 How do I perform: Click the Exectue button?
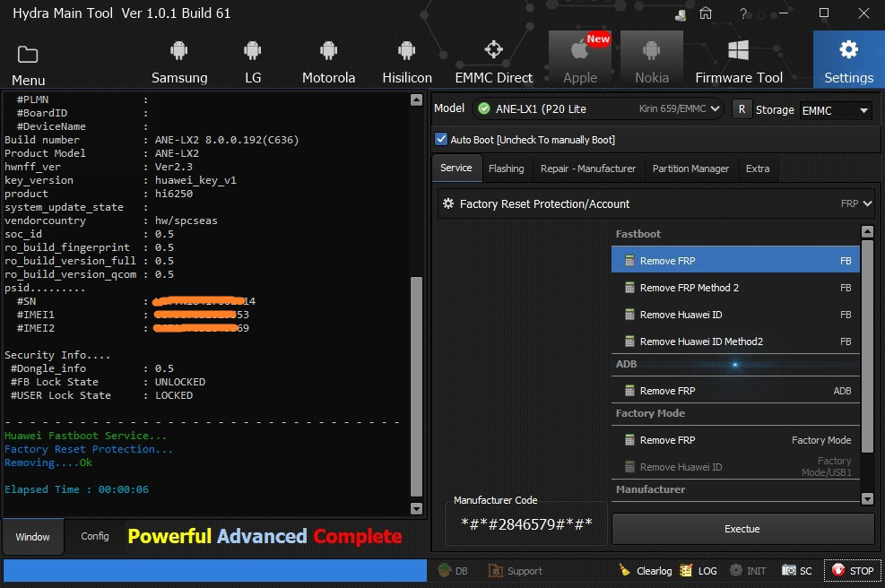742,529
